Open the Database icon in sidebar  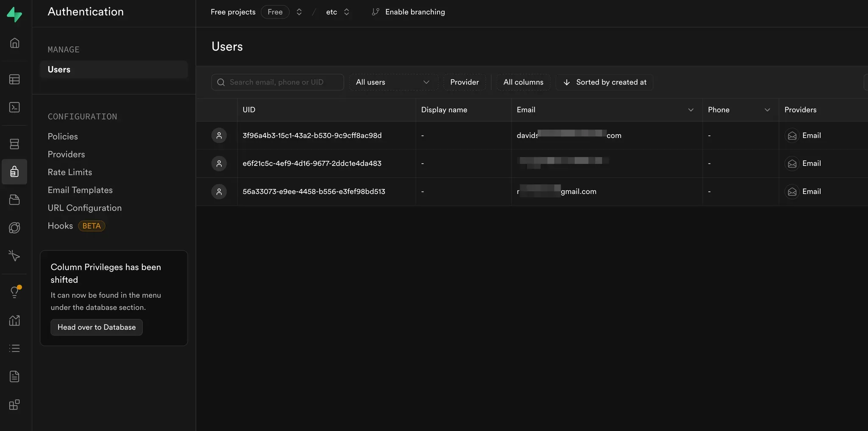coord(14,144)
